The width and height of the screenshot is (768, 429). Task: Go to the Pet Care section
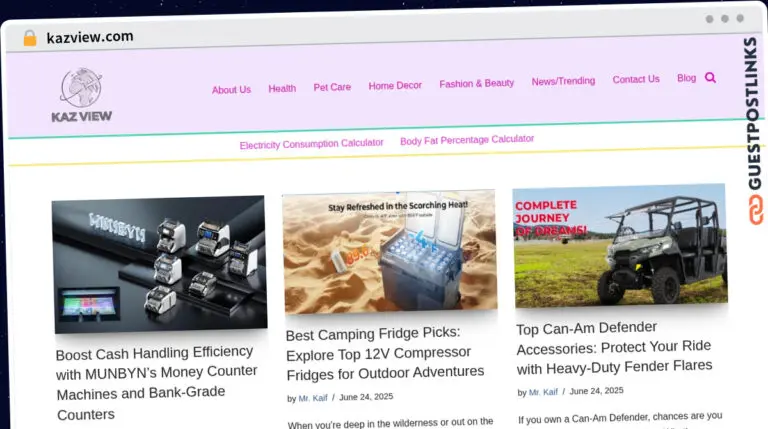(332, 87)
